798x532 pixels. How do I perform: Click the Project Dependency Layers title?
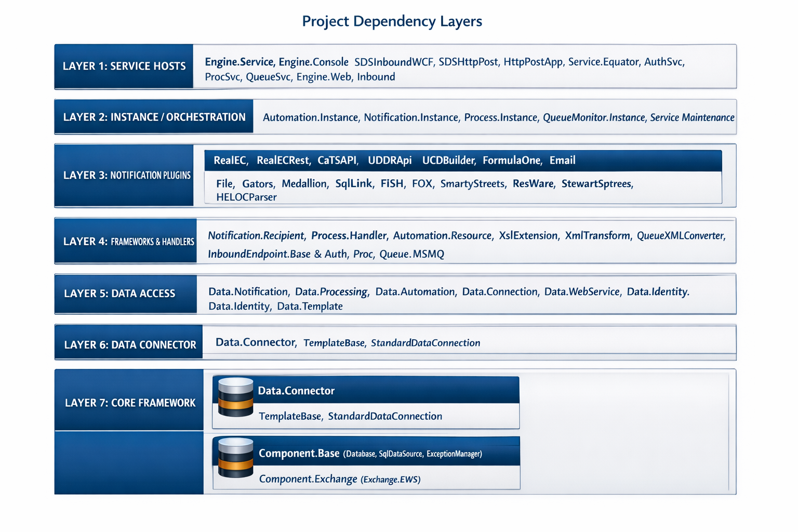click(x=392, y=21)
